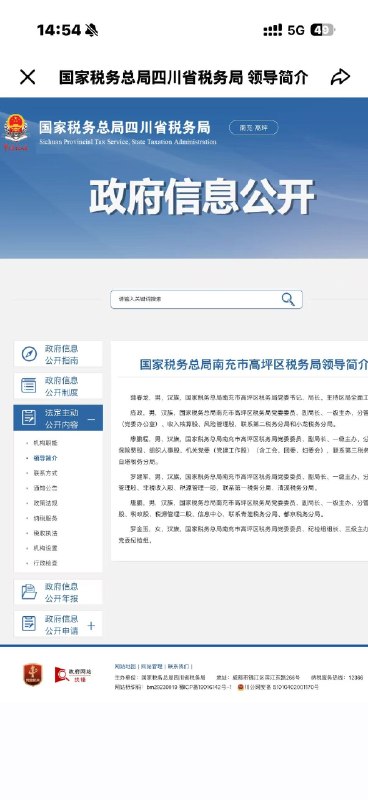
Task: Click the 政府网站找错 icon in footer
Action: click(x=72, y=674)
